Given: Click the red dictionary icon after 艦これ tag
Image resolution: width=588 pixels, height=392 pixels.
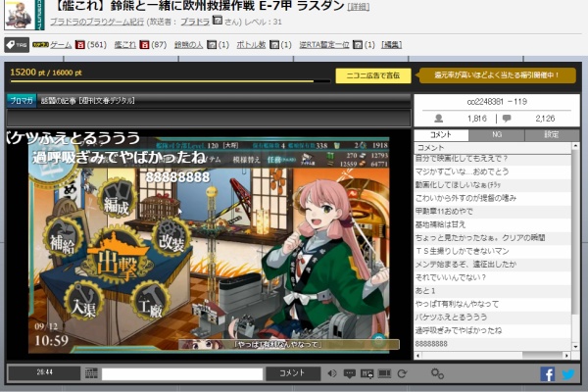Looking at the screenshot, I should coord(144,45).
